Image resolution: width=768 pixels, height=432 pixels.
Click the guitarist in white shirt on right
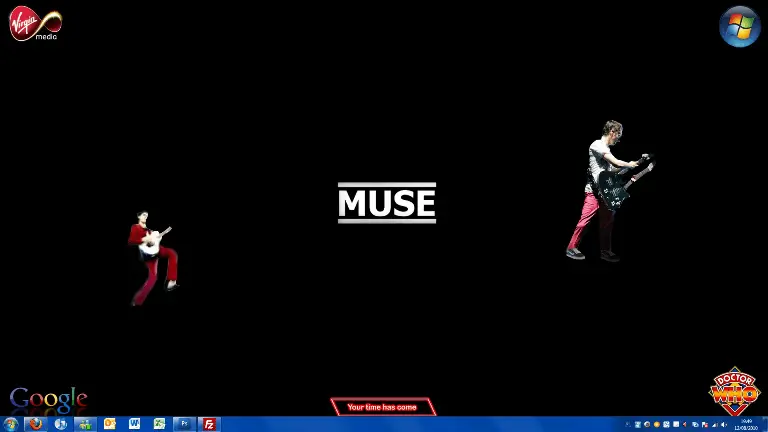[606, 192]
